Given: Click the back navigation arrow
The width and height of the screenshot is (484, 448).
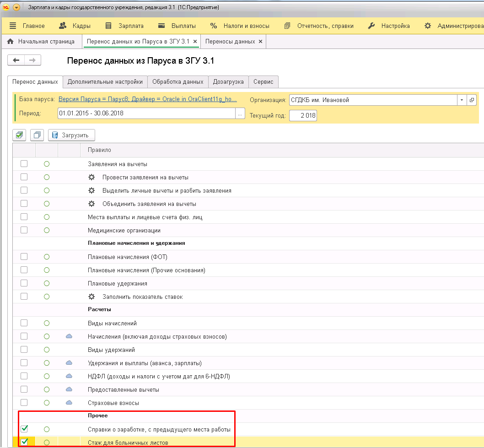Looking at the screenshot, I should coord(16,60).
